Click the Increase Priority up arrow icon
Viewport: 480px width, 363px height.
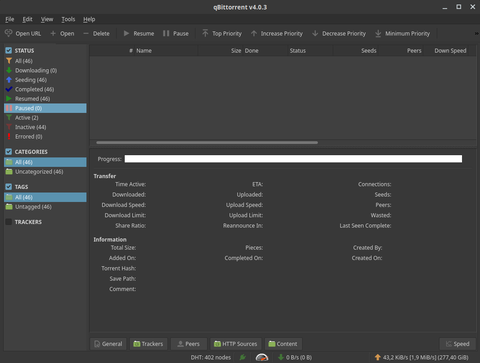pyautogui.click(x=254, y=33)
